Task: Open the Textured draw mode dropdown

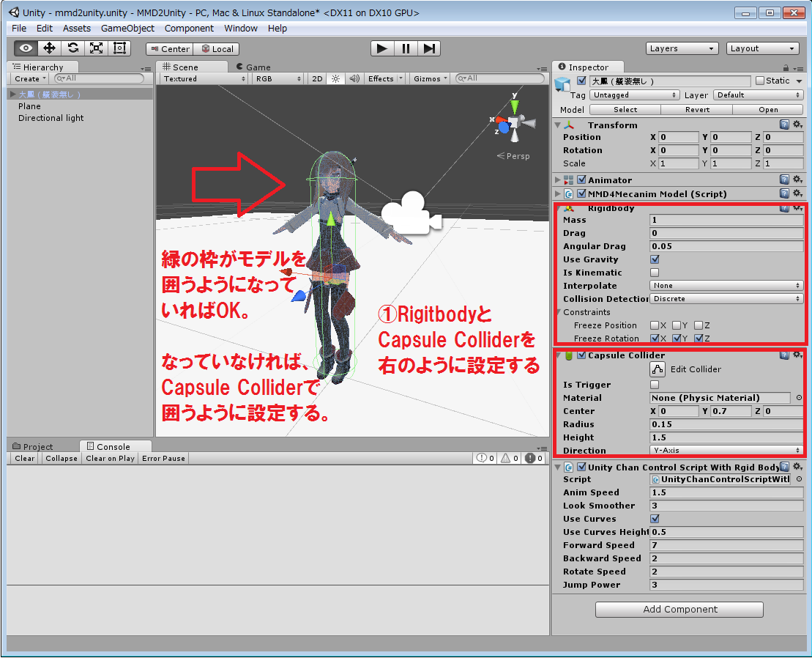Action: pyautogui.click(x=204, y=78)
